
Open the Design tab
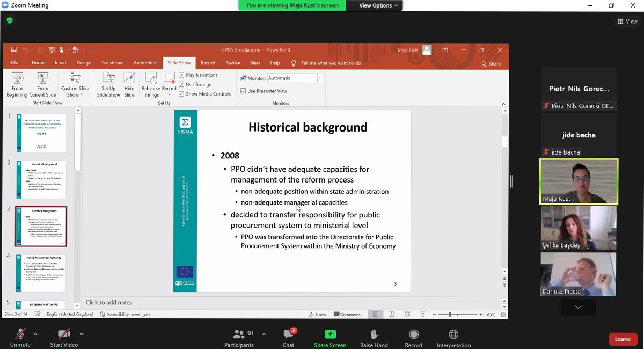click(x=84, y=63)
